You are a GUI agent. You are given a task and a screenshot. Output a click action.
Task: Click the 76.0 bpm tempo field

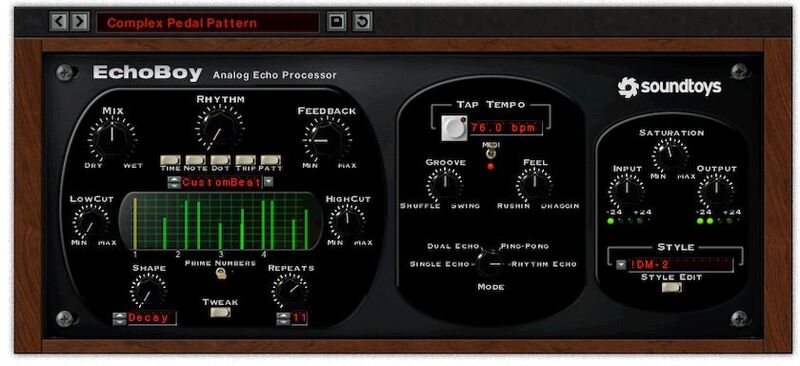[504, 128]
